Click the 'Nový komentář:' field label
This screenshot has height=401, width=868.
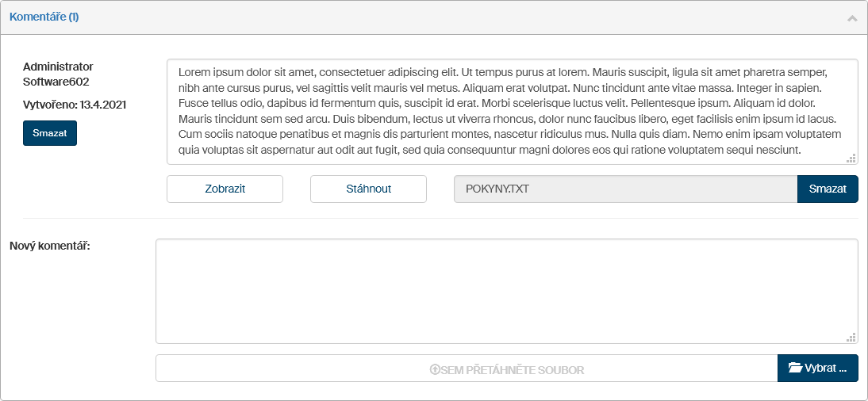(x=50, y=246)
